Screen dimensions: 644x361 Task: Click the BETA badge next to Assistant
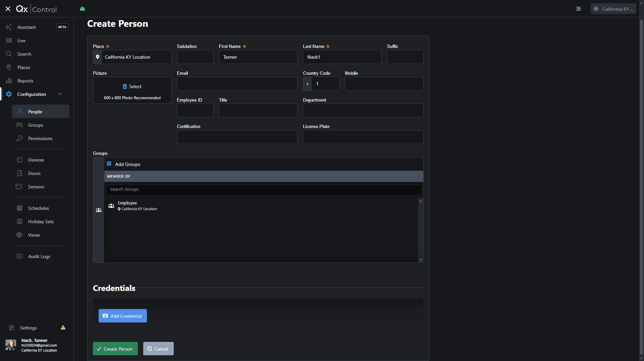62,27
